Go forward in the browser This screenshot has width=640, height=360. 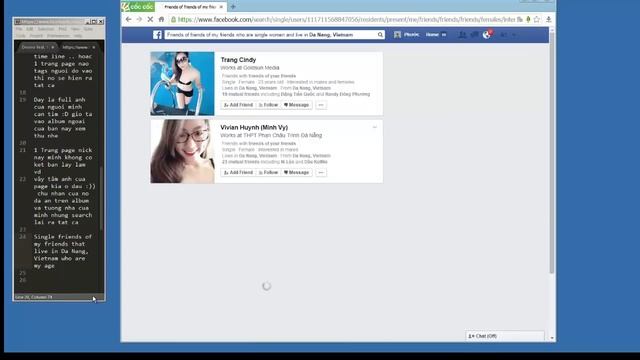point(139,19)
